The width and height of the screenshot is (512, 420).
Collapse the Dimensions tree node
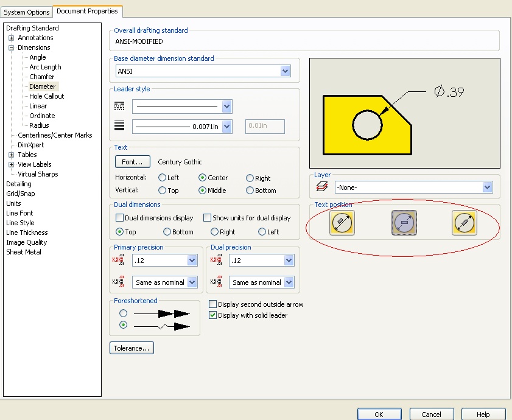coord(11,47)
